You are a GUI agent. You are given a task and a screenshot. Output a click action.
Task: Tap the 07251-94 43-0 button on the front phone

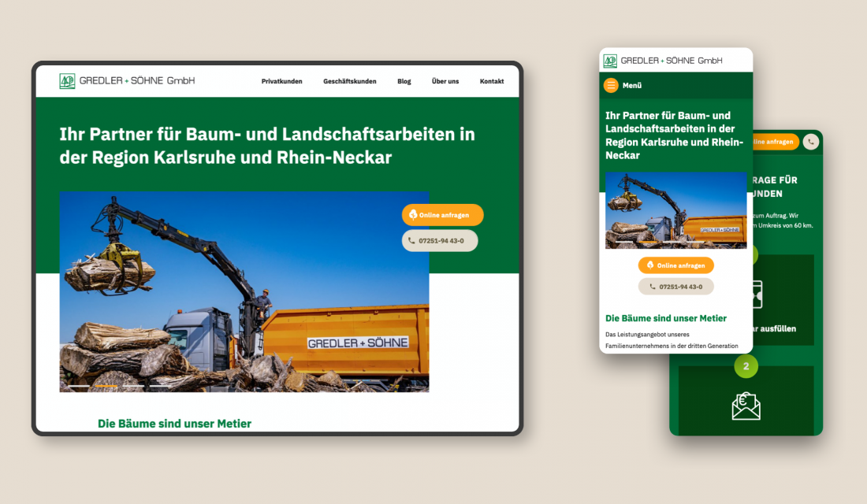pyautogui.click(x=675, y=287)
